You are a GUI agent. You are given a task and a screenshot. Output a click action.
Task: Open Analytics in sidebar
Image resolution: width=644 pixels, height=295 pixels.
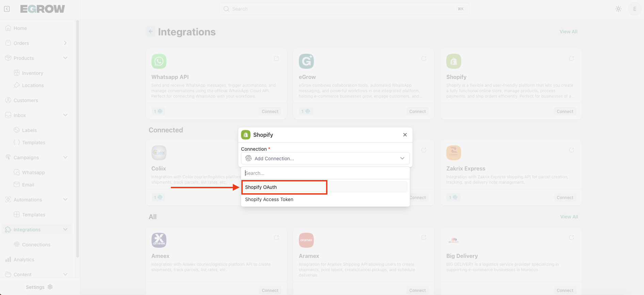[24, 260]
